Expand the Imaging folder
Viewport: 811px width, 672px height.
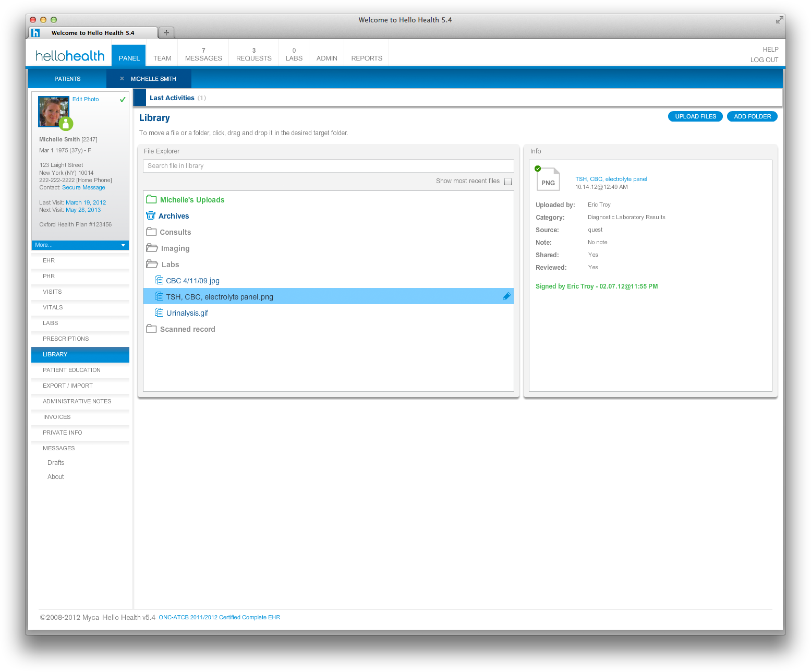[151, 248]
